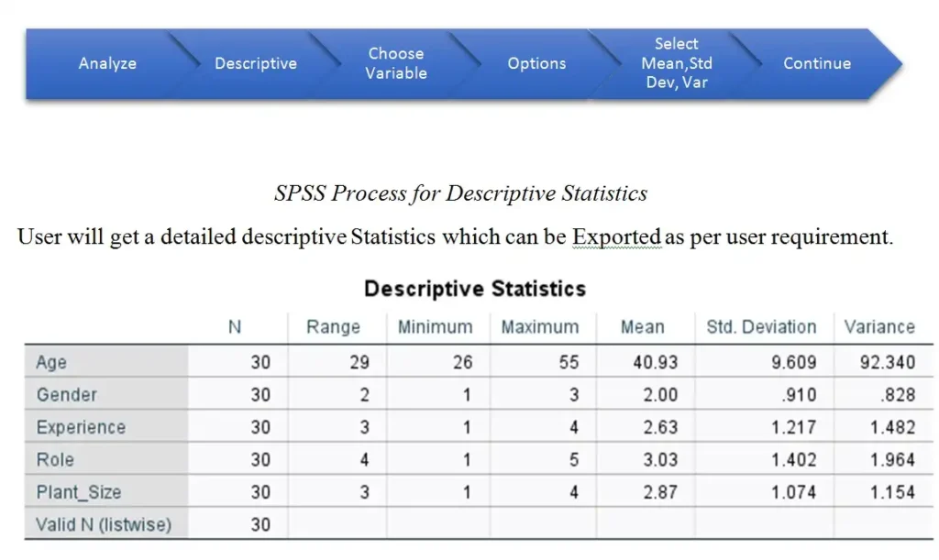This screenshot has height=560, width=939.
Task: Click the Std. Deviation column header
Action: (x=760, y=327)
